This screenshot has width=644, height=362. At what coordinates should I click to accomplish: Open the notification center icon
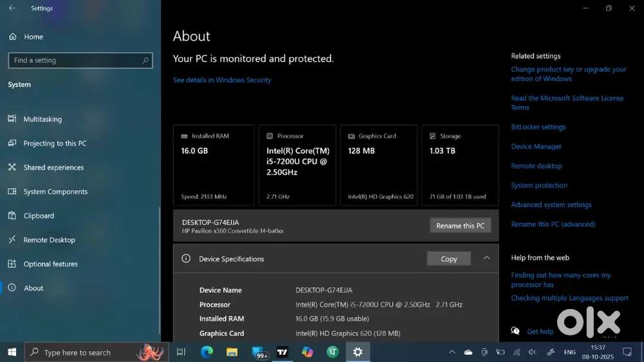tap(627, 352)
